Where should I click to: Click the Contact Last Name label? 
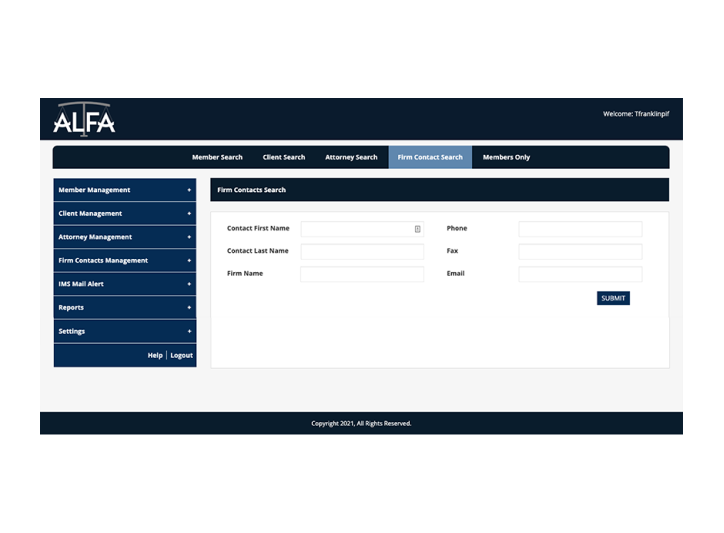[258, 251]
